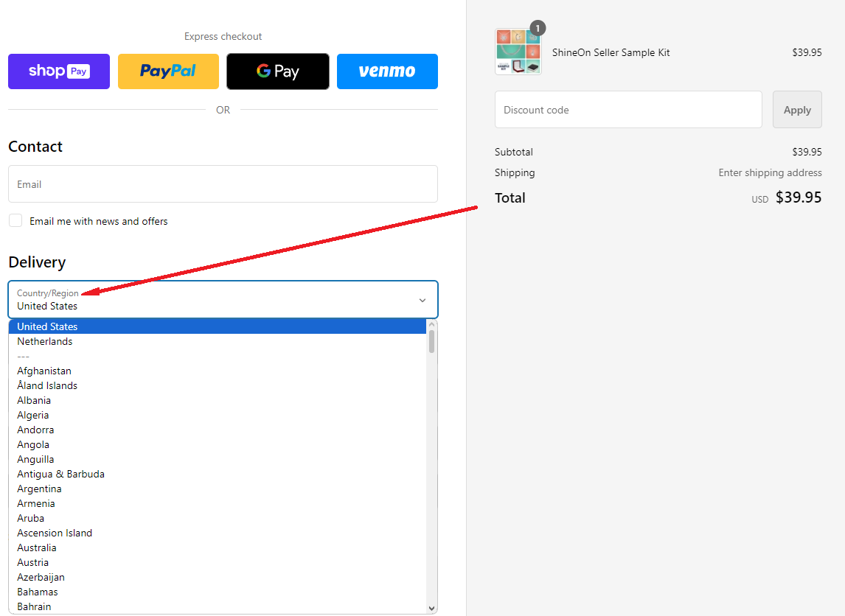Tick 'Email me with news and offers'
This screenshot has height=616, width=845.
click(15, 221)
